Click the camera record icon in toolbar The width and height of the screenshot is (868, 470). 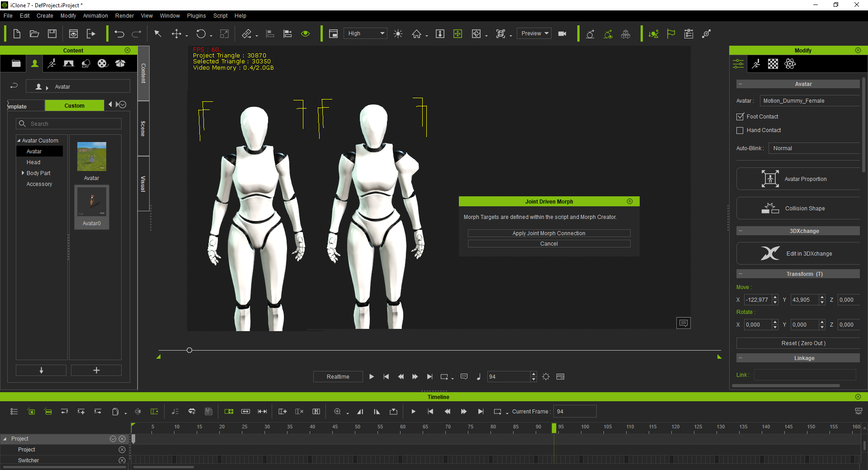click(x=562, y=33)
